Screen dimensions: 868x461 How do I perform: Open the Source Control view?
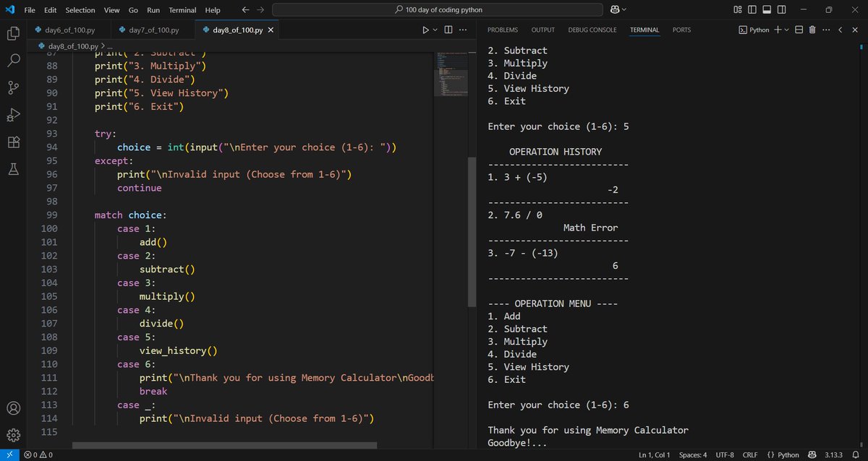click(x=13, y=88)
